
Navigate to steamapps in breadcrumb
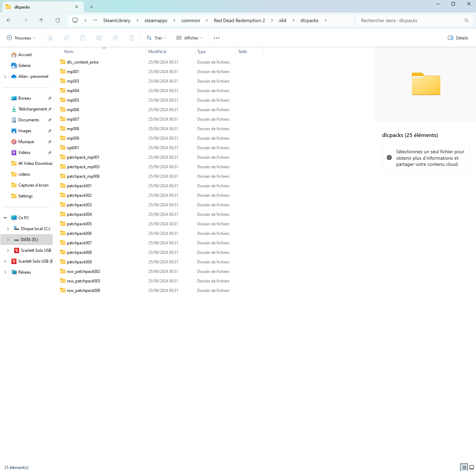click(x=156, y=20)
